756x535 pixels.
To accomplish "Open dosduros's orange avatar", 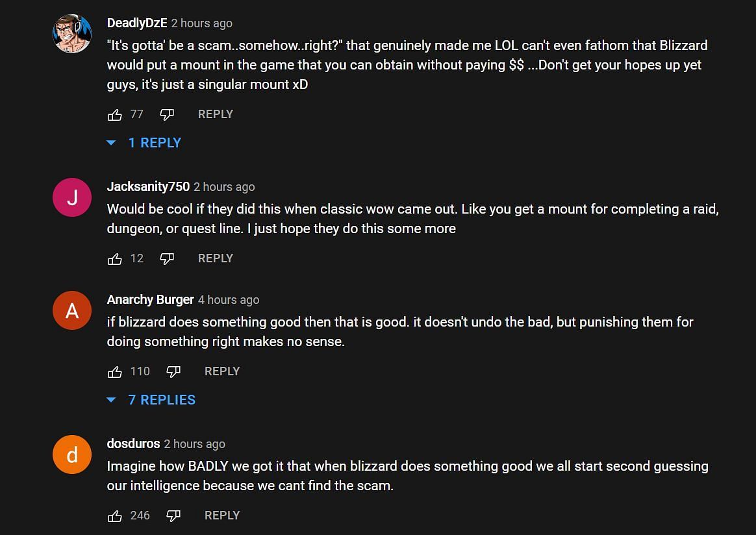I will point(71,454).
